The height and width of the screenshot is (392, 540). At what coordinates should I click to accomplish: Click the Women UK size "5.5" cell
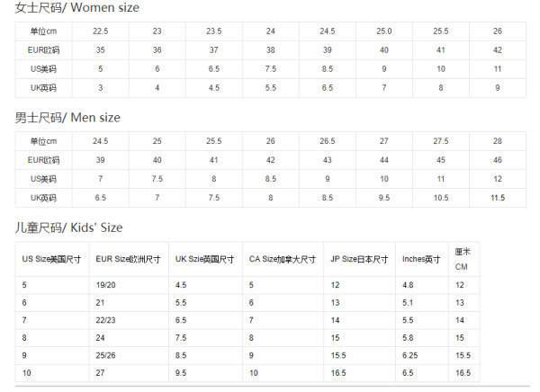click(271, 88)
